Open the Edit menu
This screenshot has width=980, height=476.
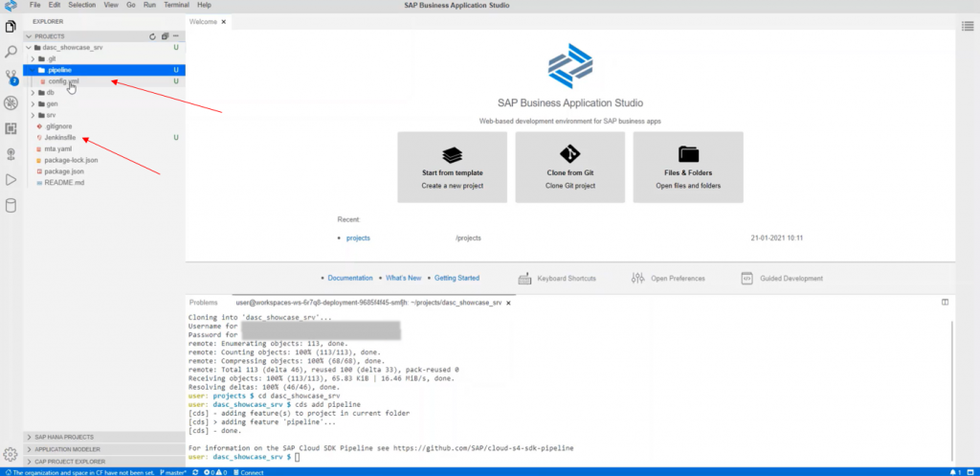tap(55, 5)
